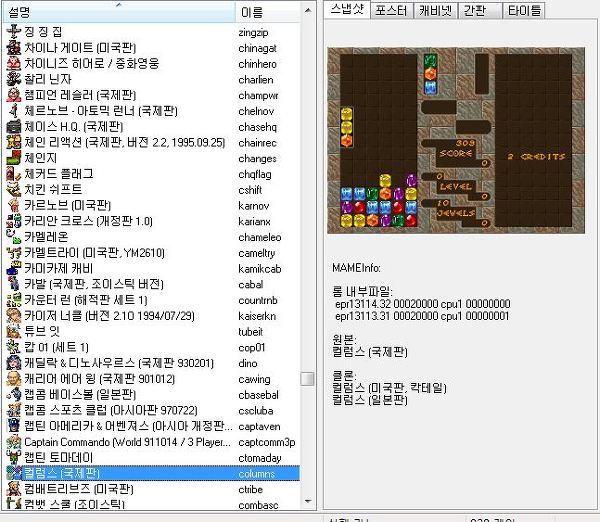Click the 'karnov' short name
This screenshot has height=522, width=600.
pos(253,206)
